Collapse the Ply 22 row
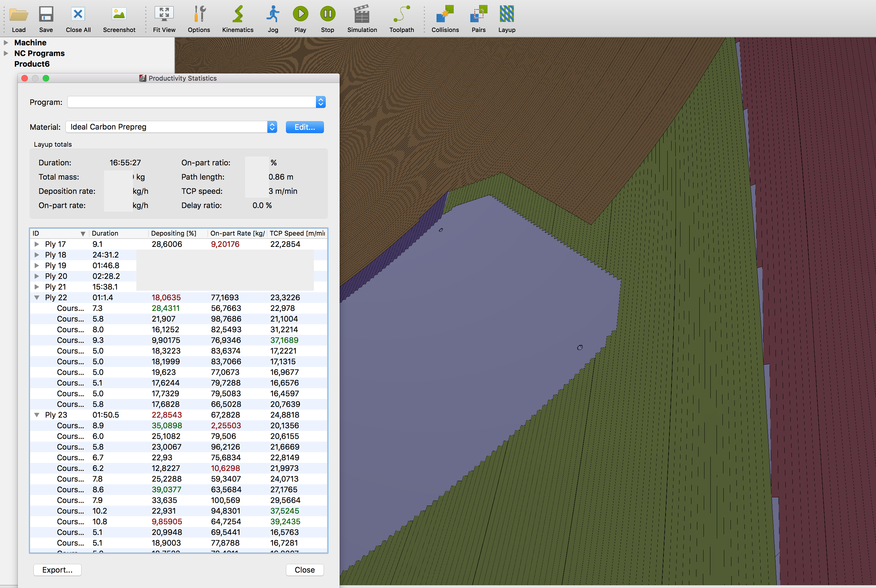Image resolution: width=876 pixels, height=588 pixels. coord(37,297)
